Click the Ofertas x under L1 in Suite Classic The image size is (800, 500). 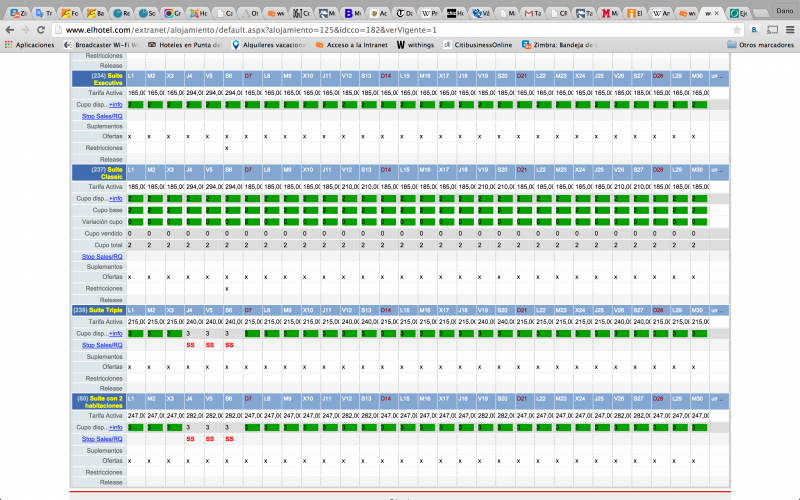[x=131, y=277]
